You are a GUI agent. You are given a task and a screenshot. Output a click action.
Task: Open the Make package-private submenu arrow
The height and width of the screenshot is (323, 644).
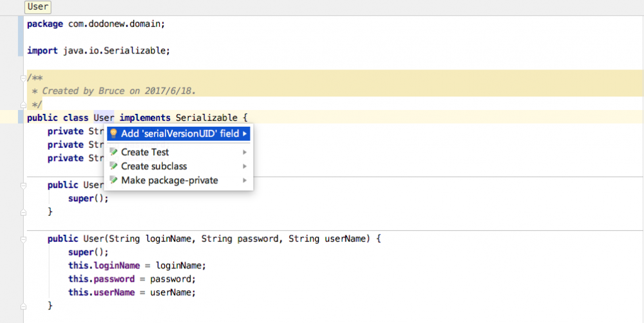tap(245, 181)
